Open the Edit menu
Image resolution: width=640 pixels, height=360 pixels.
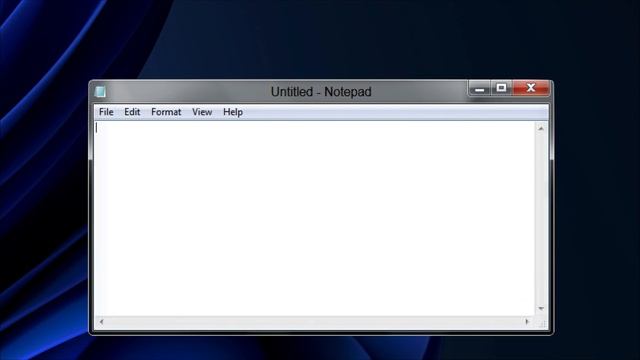pos(132,112)
